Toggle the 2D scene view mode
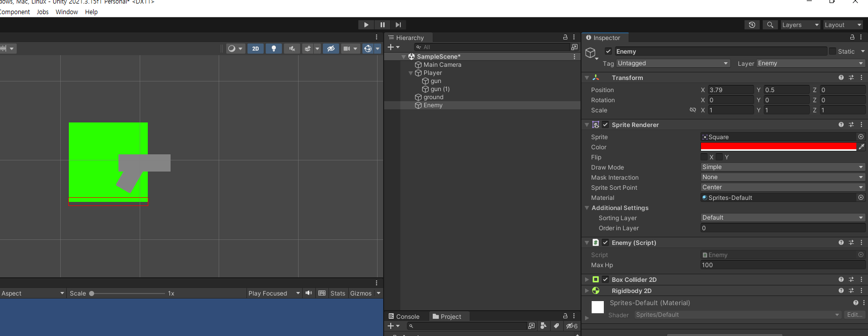The image size is (868, 336). [x=256, y=49]
